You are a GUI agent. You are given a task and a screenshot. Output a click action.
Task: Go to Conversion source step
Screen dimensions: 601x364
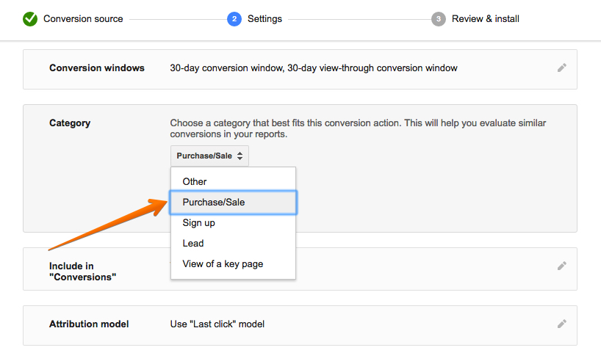(x=83, y=19)
